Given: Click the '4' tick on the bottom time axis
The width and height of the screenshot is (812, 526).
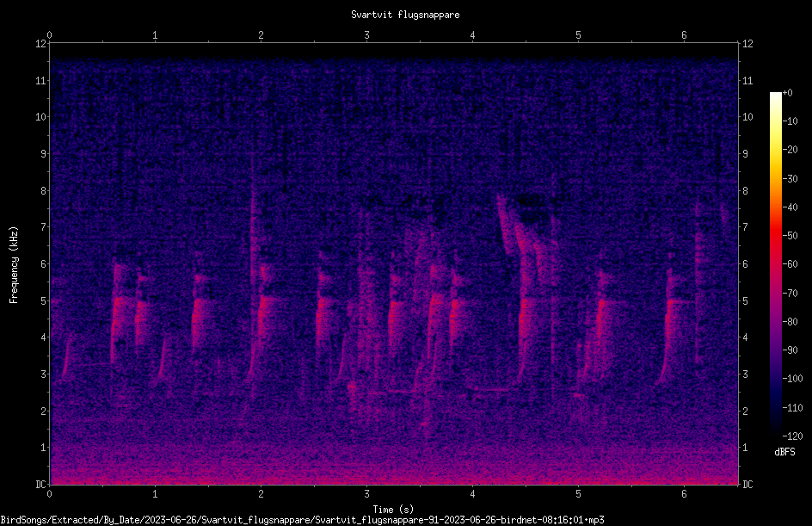Looking at the screenshot, I should coord(472,494).
